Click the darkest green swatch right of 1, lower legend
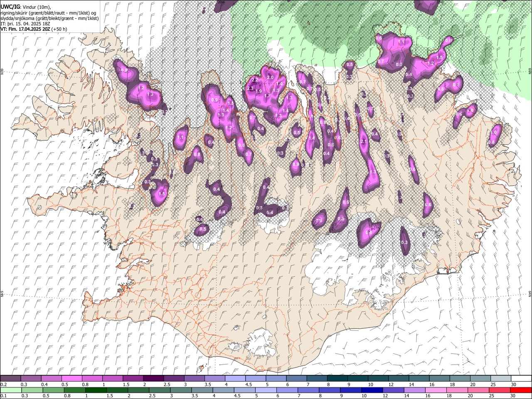This screenshot has width=532, height=399. (96, 390)
